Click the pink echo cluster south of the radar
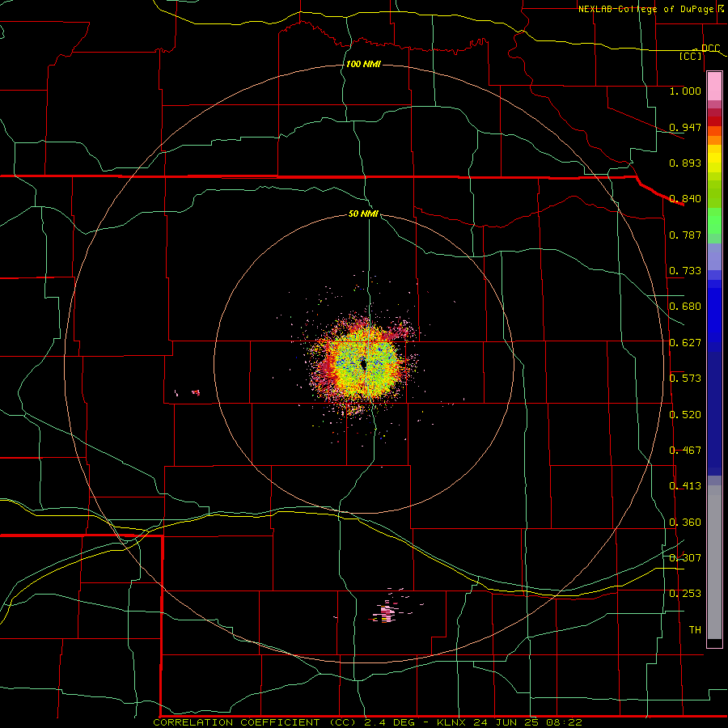Image resolution: width=728 pixels, height=728 pixels. 387,613
